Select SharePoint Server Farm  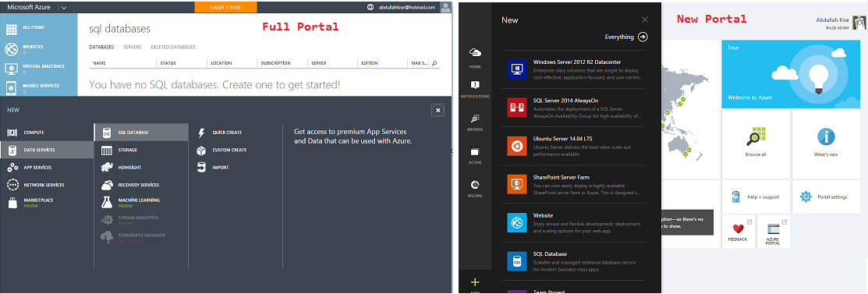[573, 184]
